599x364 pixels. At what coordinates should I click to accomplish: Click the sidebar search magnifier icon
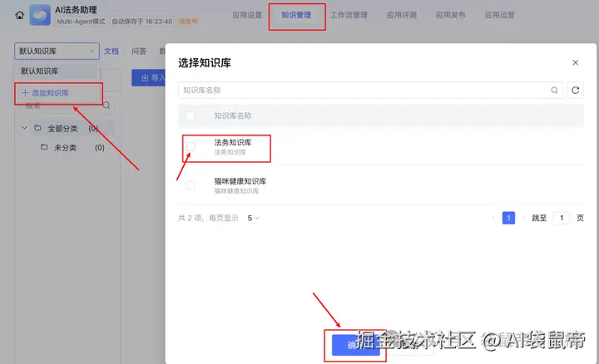(106, 106)
